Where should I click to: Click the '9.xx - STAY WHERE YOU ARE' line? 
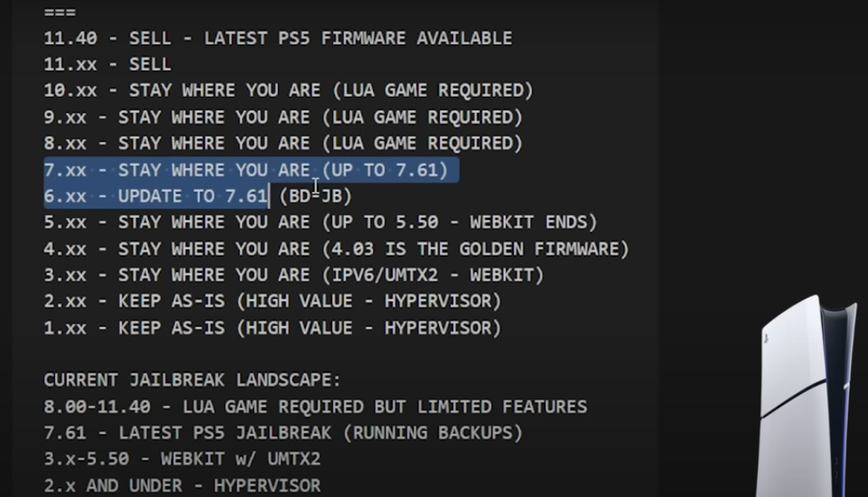(x=283, y=117)
